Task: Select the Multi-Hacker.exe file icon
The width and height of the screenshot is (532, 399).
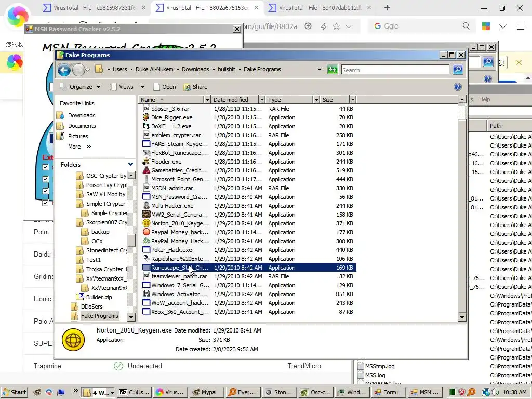Action: (146, 206)
